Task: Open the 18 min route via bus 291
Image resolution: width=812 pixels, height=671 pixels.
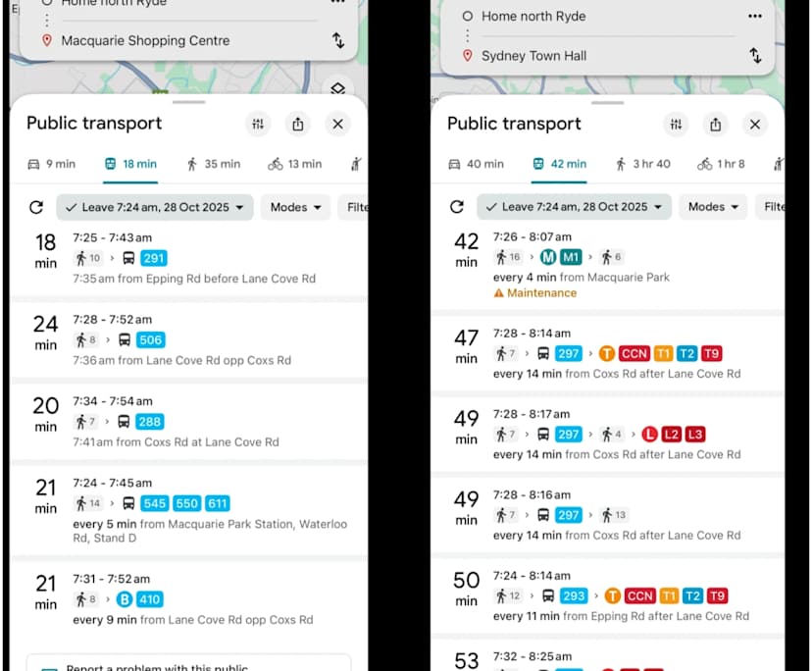Action: click(186, 258)
